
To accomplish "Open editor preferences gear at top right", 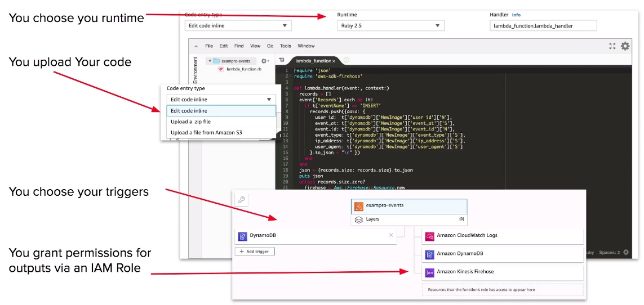I will click(x=625, y=46).
